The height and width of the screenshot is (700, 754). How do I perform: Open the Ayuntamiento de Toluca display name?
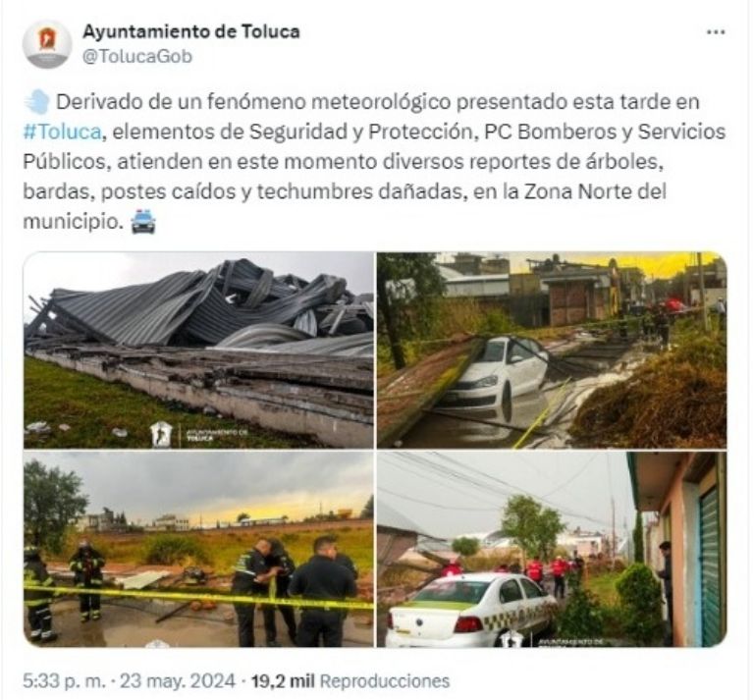[191, 31]
